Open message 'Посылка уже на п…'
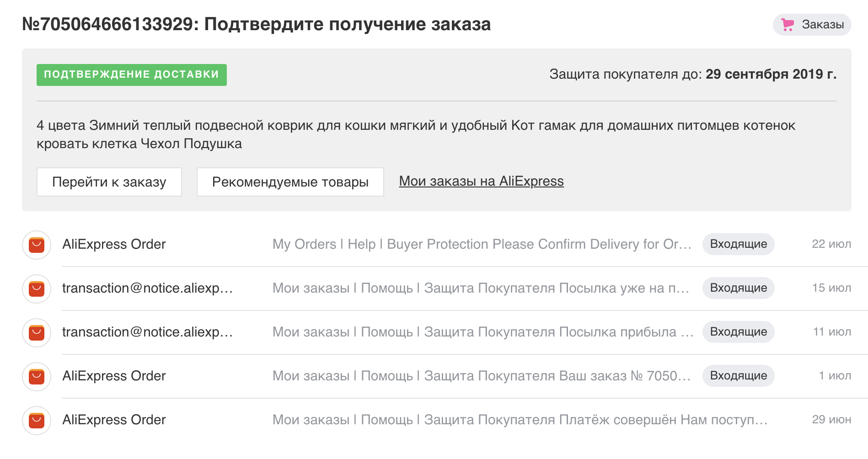 click(481, 288)
